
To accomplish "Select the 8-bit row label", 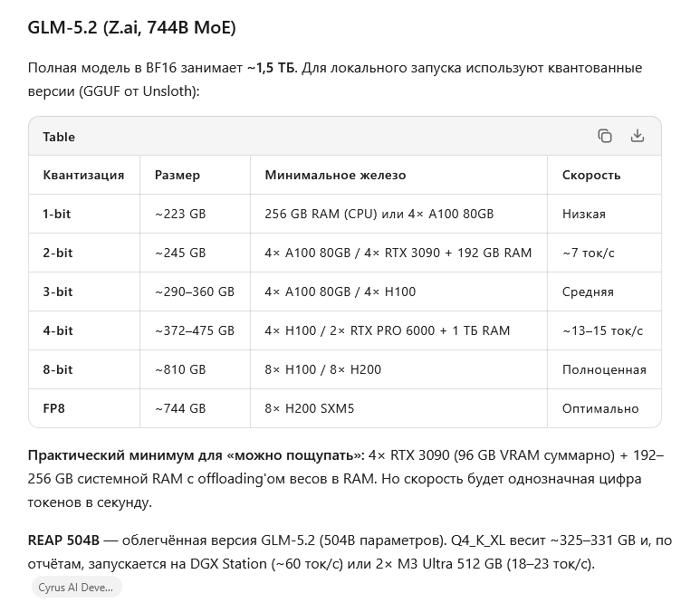I will point(58,369).
